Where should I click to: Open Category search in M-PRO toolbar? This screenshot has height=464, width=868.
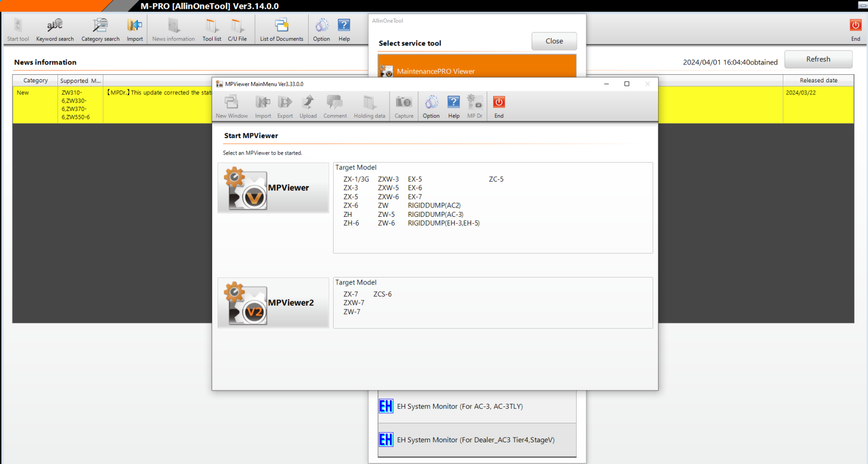click(100, 29)
